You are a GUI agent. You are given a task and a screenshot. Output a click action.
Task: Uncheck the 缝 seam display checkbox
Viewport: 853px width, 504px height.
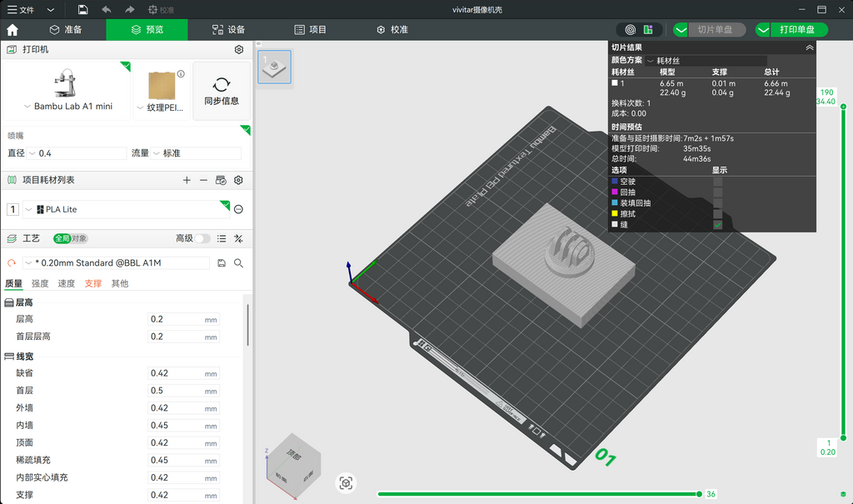(x=717, y=225)
